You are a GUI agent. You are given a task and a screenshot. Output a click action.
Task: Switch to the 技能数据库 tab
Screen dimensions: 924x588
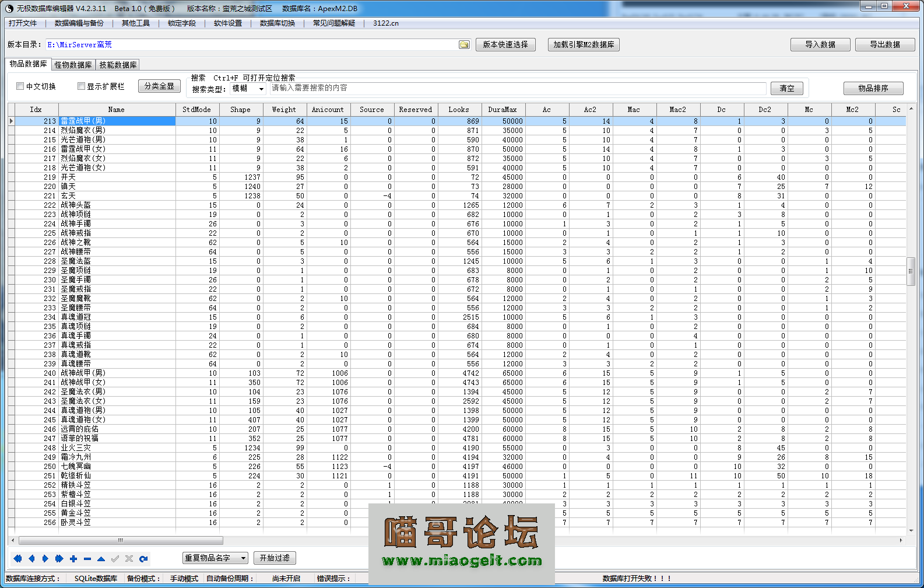[x=118, y=65]
